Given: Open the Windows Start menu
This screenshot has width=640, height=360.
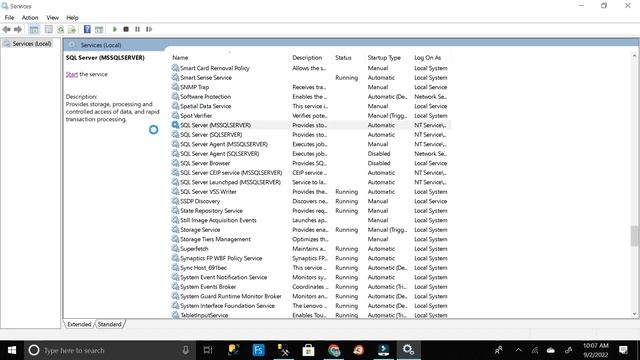Looking at the screenshot, I should [x=12, y=350].
